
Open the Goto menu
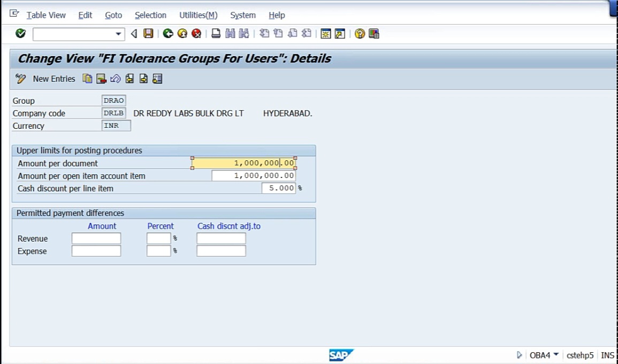[113, 16]
